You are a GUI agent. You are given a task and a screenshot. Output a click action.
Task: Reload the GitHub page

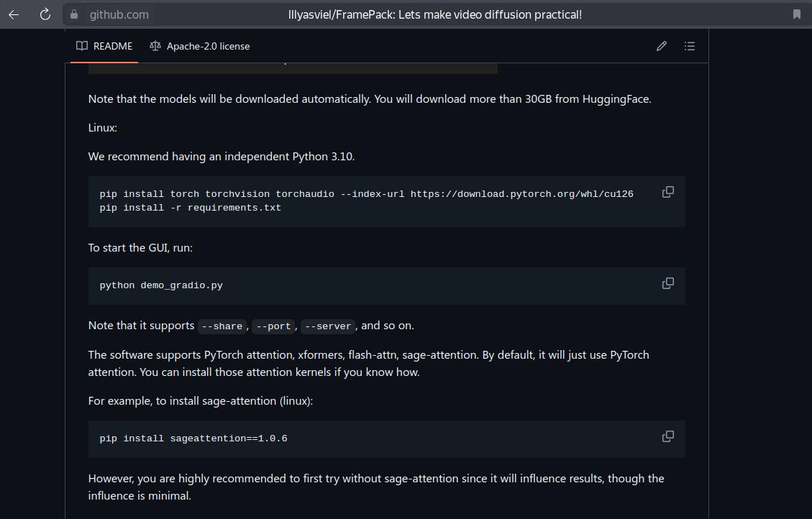[45, 14]
